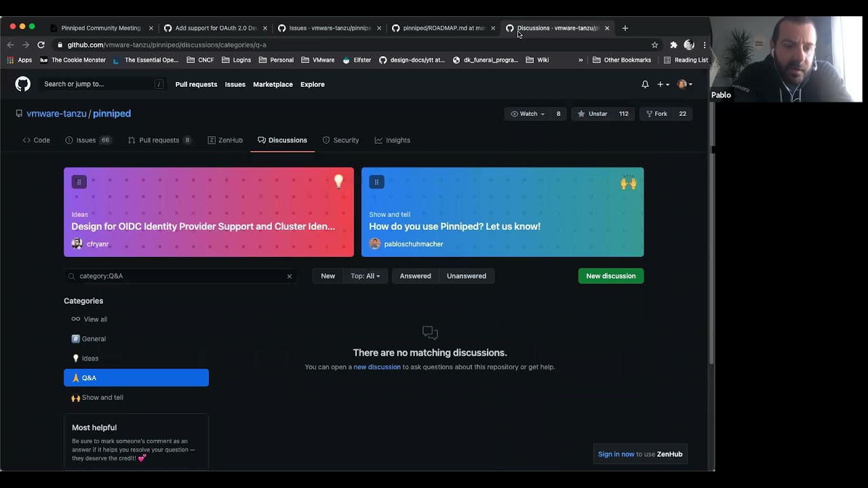The height and width of the screenshot is (488, 868).
Task: Expand the Top: All sort dropdown
Action: 365,276
